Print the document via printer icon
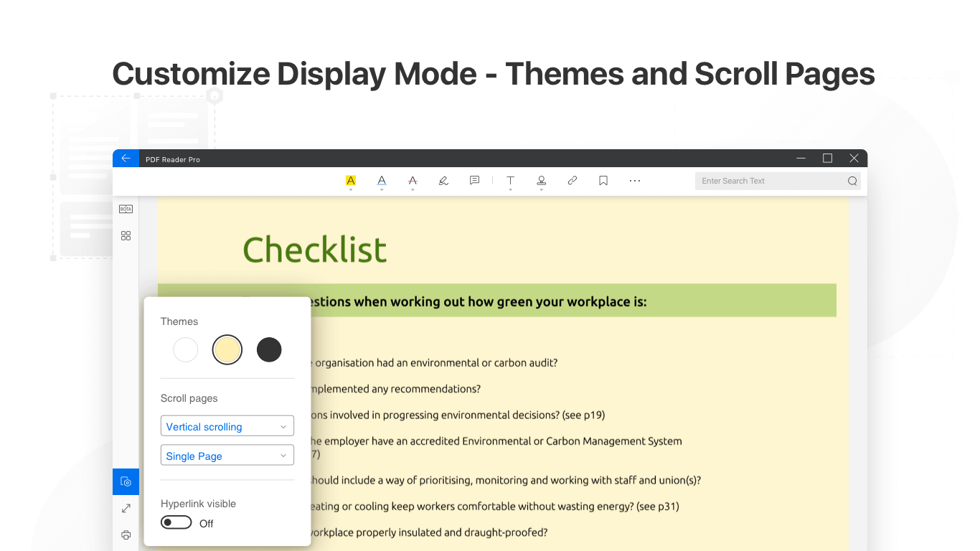Viewport: 980px width, 551px height. click(126, 535)
